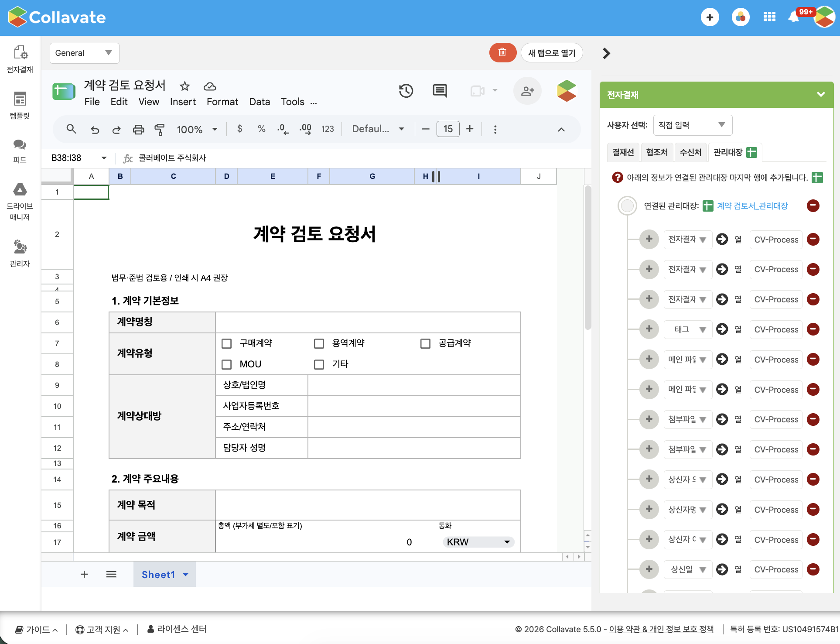840x644 pixels.
Task: Check the 구매계약 checkbox
Action: tap(226, 343)
